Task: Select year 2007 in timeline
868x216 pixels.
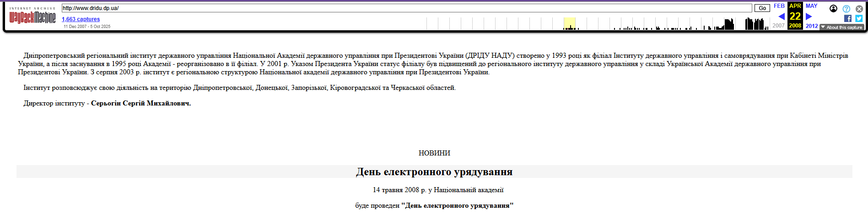Action: (778, 26)
